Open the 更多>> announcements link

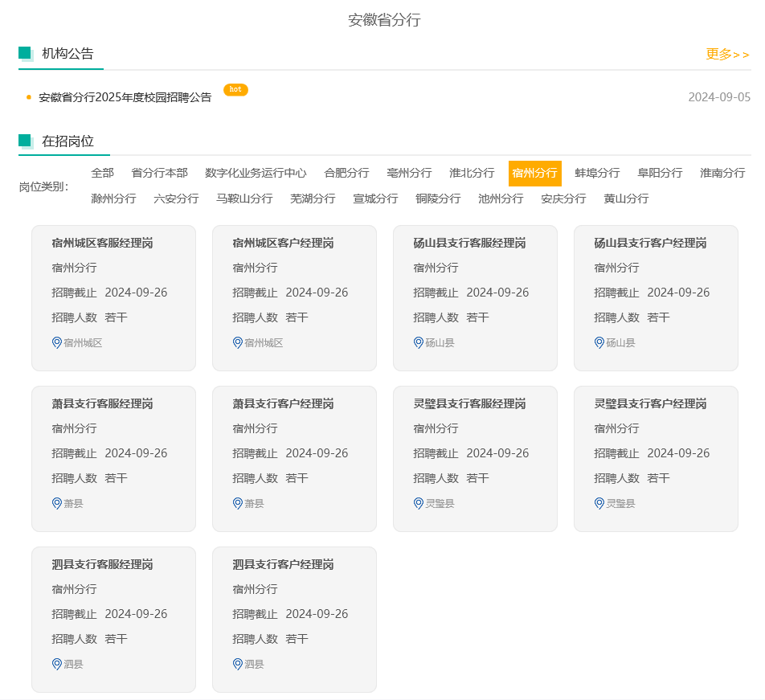727,54
